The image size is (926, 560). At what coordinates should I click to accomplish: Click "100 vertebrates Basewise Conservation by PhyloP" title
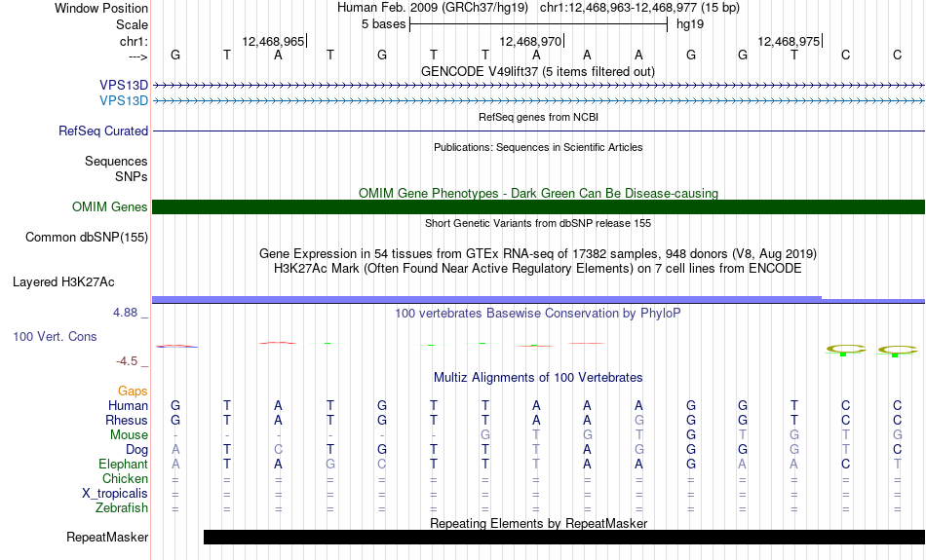(x=538, y=313)
